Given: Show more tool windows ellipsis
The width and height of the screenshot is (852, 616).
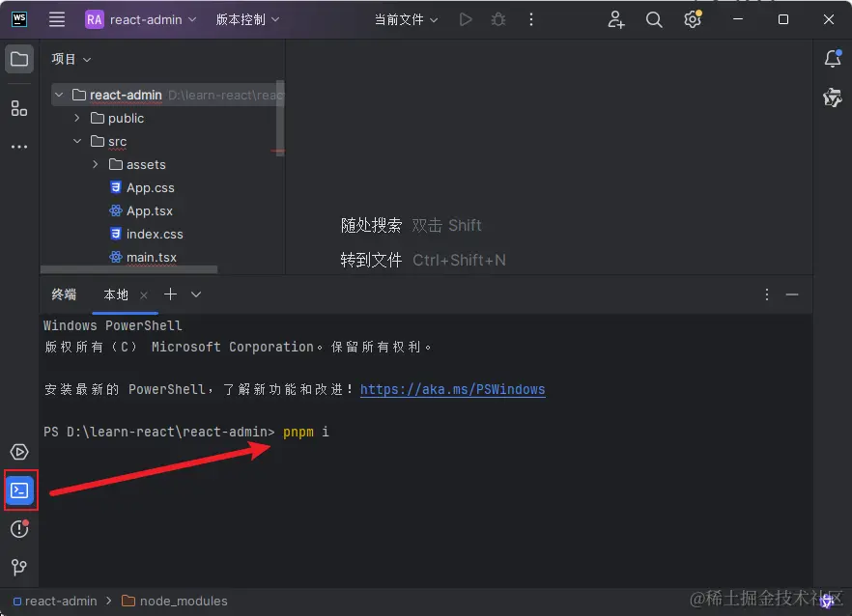Looking at the screenshot, I should tap(19, 147).
